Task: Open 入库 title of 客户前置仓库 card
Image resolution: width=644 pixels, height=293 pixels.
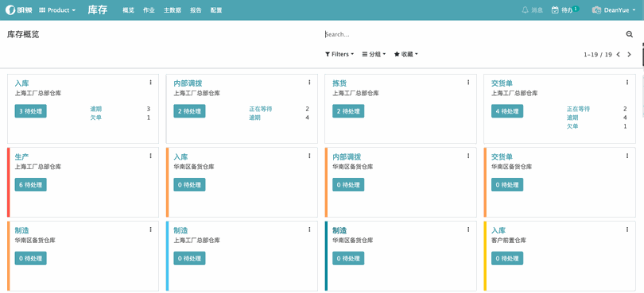Action: [x=499, y=230]
